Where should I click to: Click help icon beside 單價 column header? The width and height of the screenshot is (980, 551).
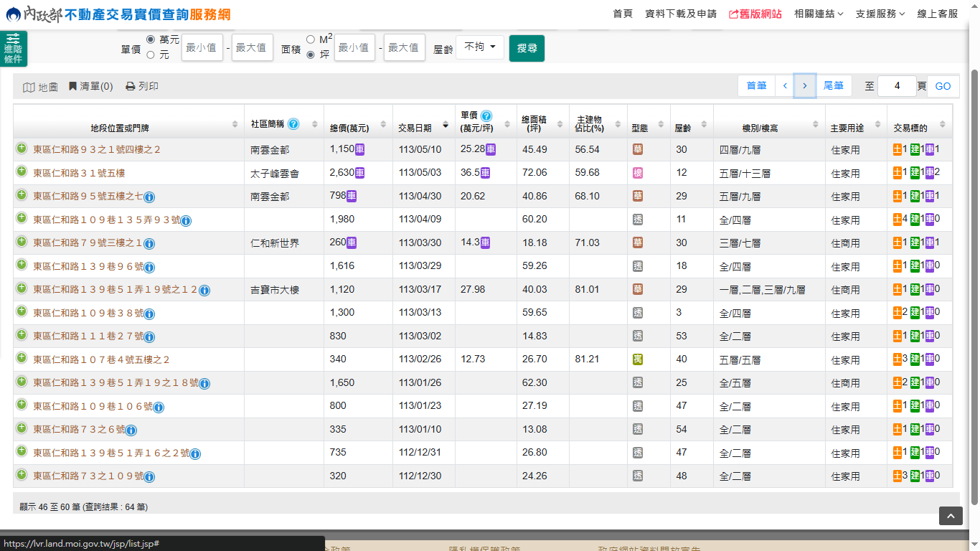coord(486,116)
